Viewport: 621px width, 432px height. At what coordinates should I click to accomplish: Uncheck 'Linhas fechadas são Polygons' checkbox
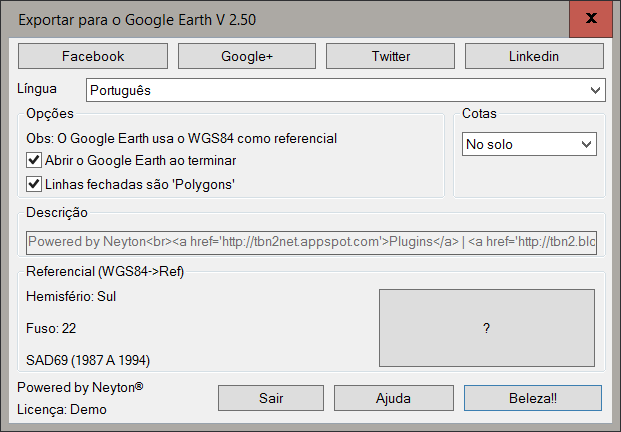click(34, 184)
